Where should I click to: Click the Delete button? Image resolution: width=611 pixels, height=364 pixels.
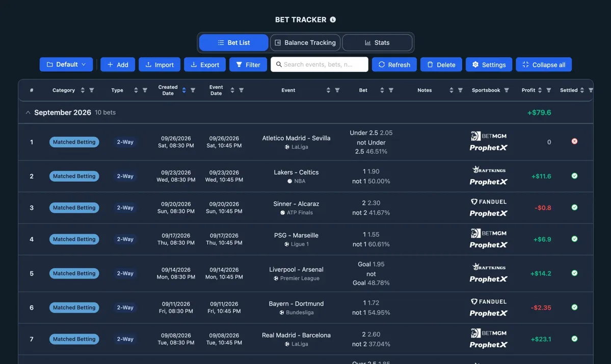441,65
